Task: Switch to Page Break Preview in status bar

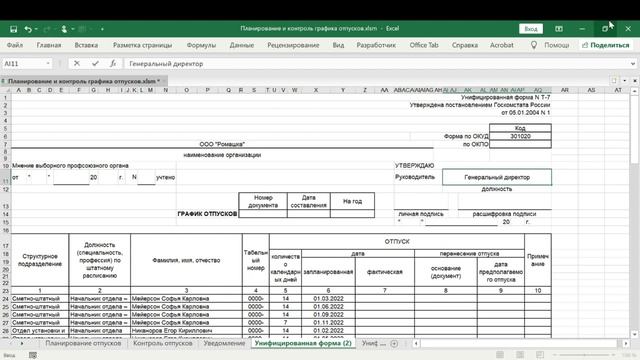Action: [x=540, y=355]
